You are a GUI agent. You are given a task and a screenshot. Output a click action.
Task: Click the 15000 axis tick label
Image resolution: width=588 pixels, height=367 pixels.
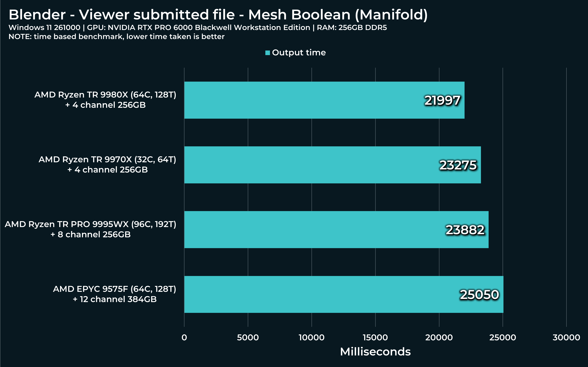tap(375, 337)
